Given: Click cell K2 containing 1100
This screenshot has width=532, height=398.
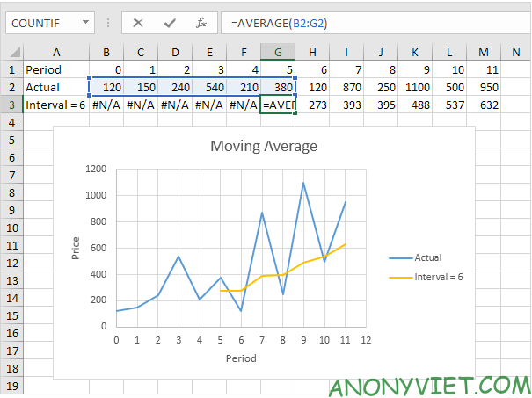Looking at the screenshot, I should pos(415,87).
